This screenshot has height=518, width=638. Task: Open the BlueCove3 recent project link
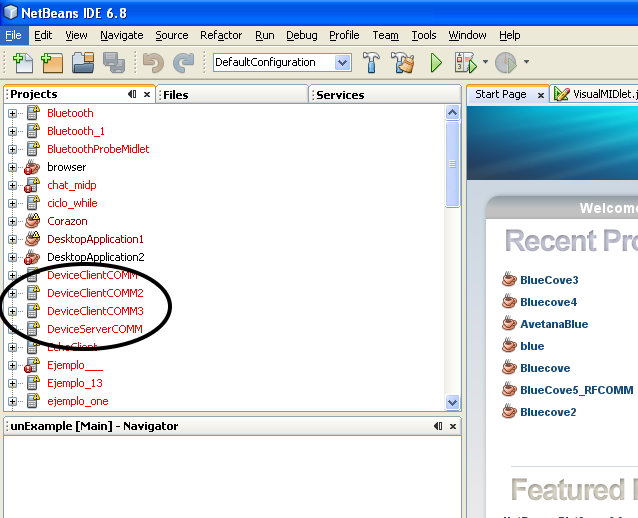549,280
